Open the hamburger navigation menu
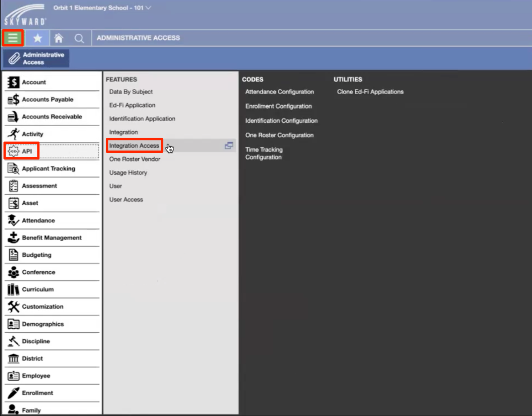 click(x=13, y=38)
